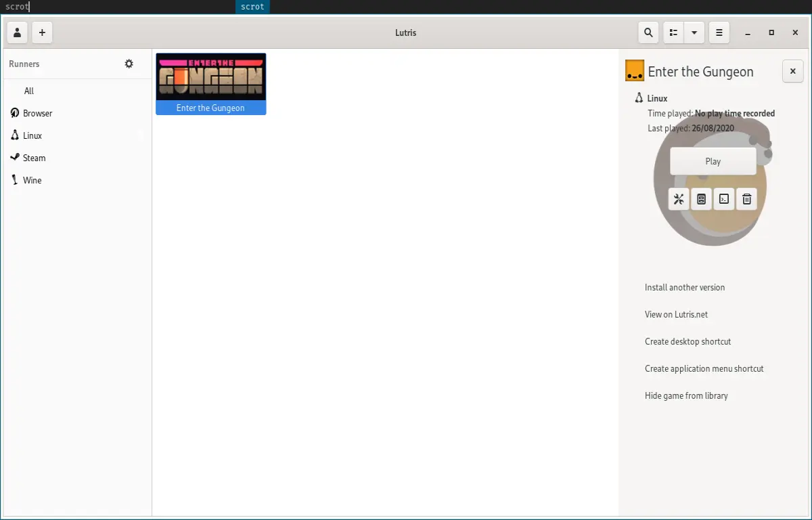Click the orange Gungeon game icon in panel
This screenshot has width=812, height=520.
coord(635,70)
